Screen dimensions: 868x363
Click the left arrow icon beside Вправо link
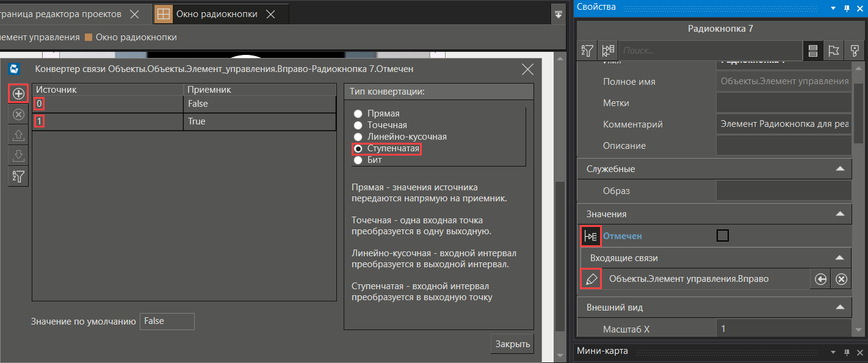pos(821,279)
